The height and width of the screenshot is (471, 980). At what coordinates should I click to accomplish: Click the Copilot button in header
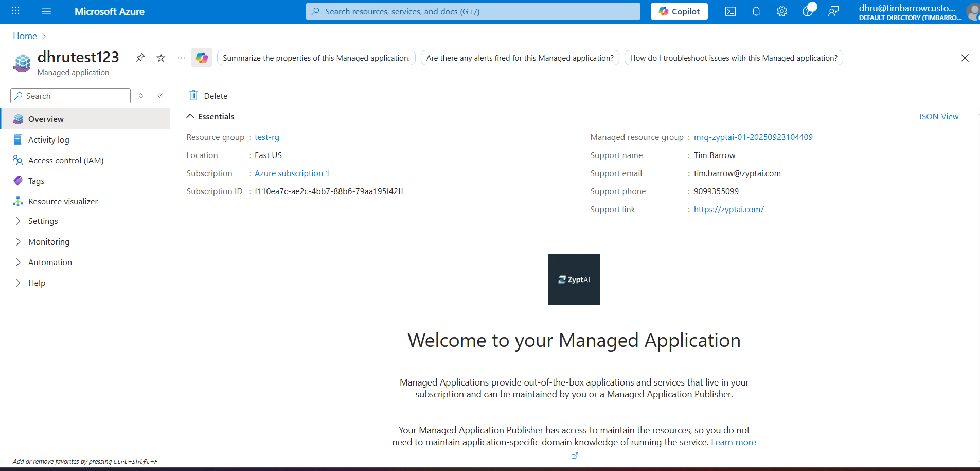click(679, 11)
